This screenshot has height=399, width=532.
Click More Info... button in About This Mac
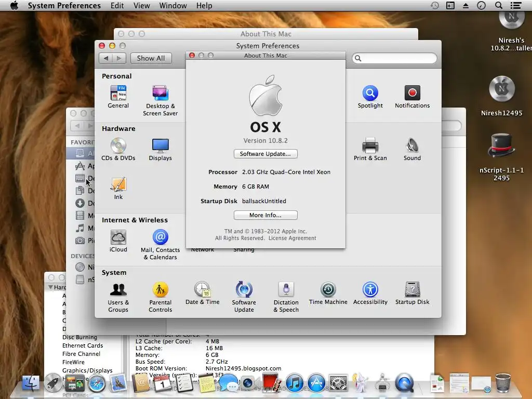tap(265, 215)
